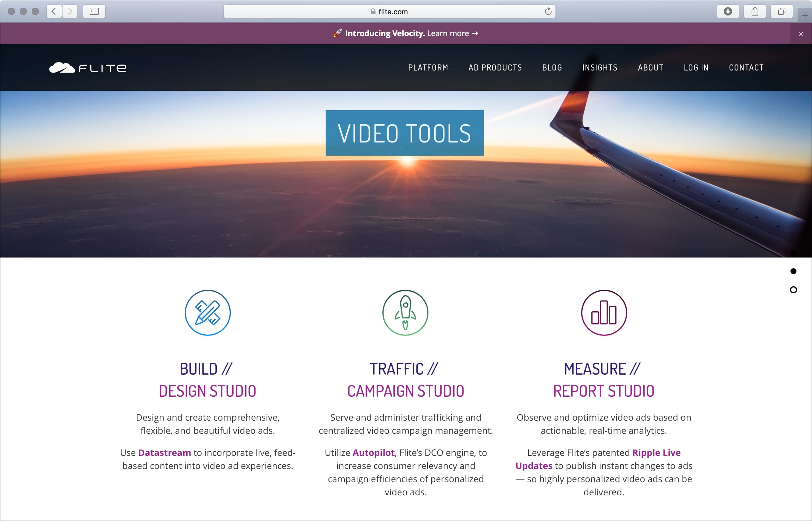The width and height of the screenshot is (812, 521).
Task: Click the Video Tools hero banner
Action: 405,133
